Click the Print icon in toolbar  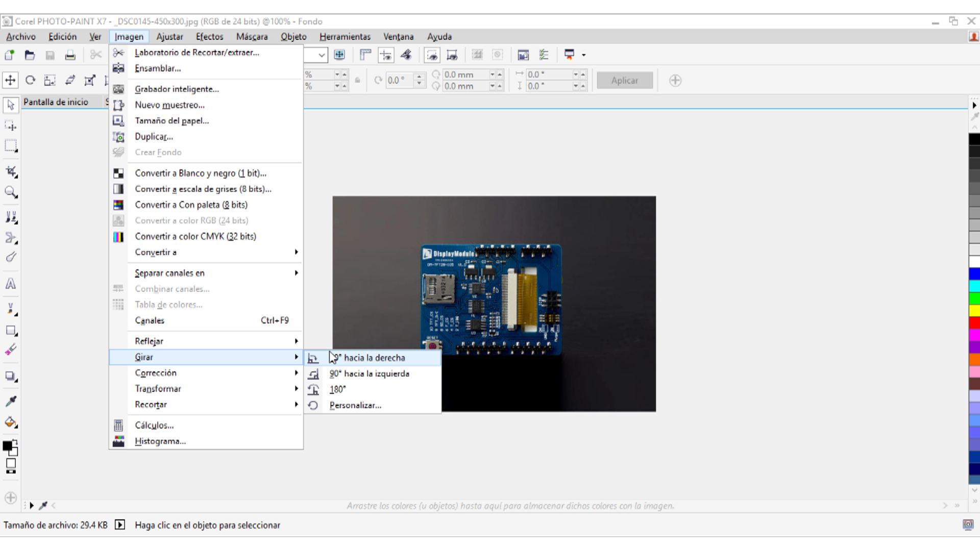[x=70, y=55]
